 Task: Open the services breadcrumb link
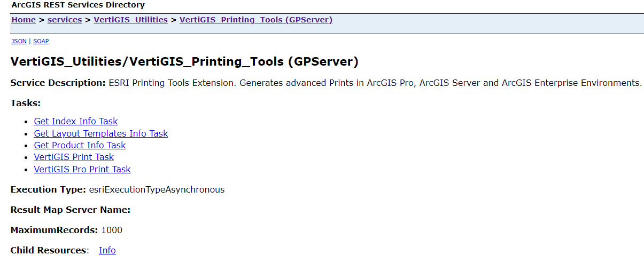click(x=65, y=20)
